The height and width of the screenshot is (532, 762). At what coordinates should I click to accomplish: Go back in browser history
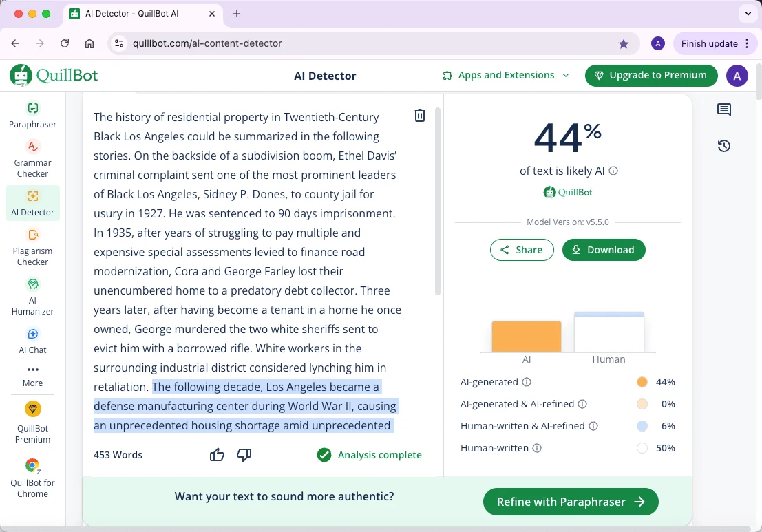click(16, 43)
